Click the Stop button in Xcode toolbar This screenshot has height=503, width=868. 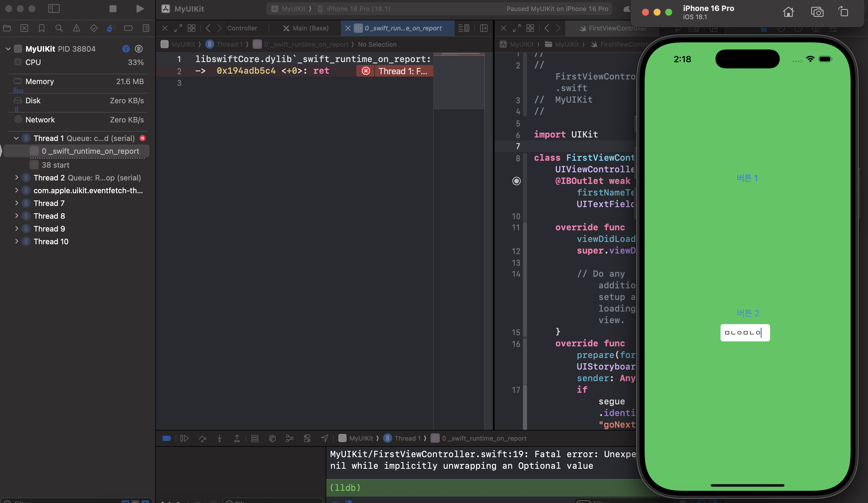[113, 9]
